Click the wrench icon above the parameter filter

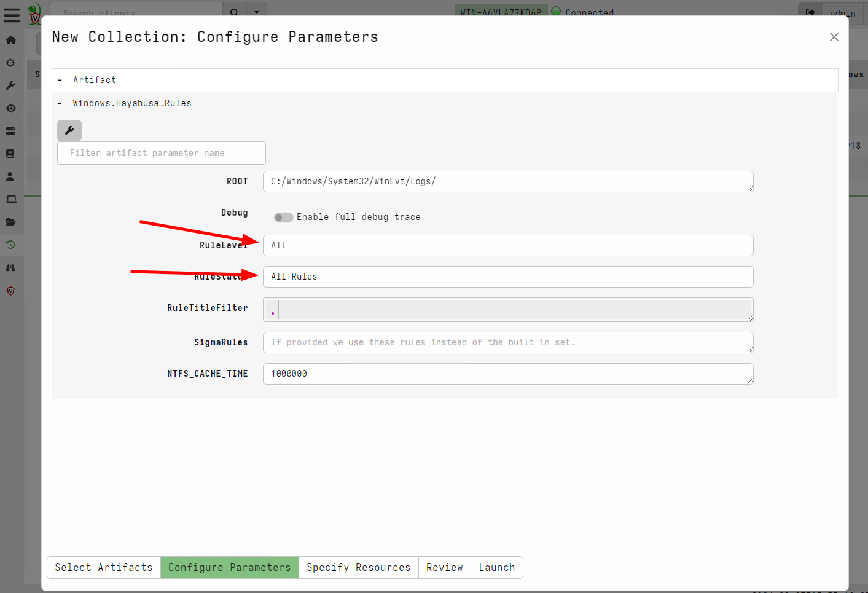69,130
